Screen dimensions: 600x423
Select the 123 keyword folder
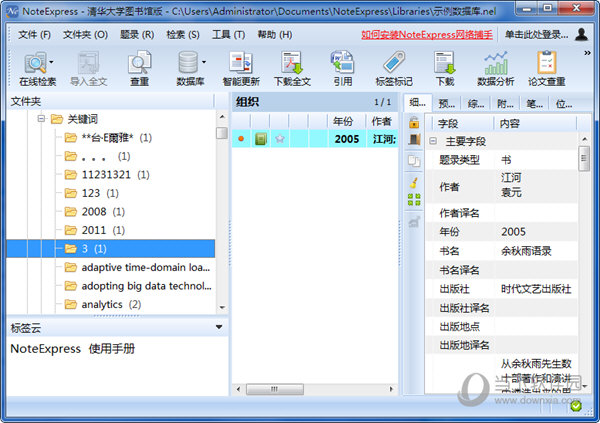91,193
